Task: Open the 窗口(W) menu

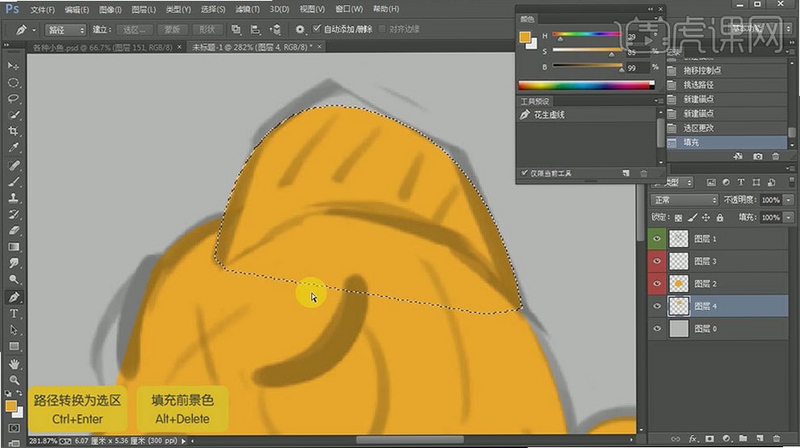Action: pos(349,9)
